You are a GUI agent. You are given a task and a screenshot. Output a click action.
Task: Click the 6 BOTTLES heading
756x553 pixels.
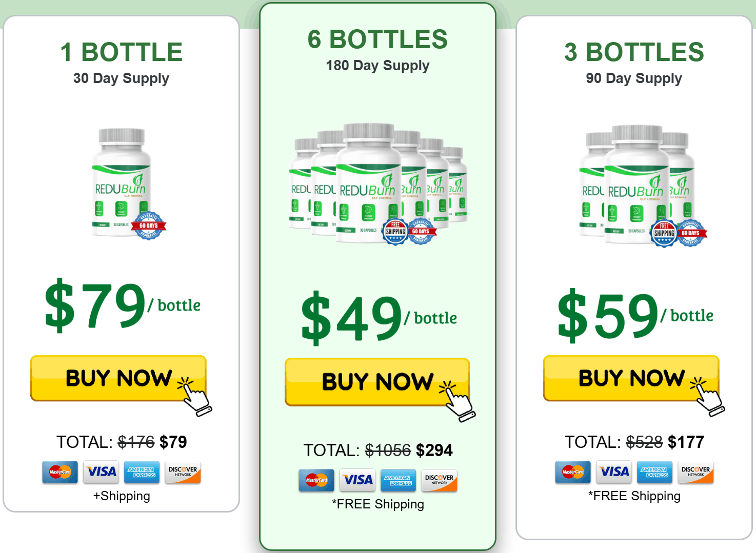click(x=377, y=39)
